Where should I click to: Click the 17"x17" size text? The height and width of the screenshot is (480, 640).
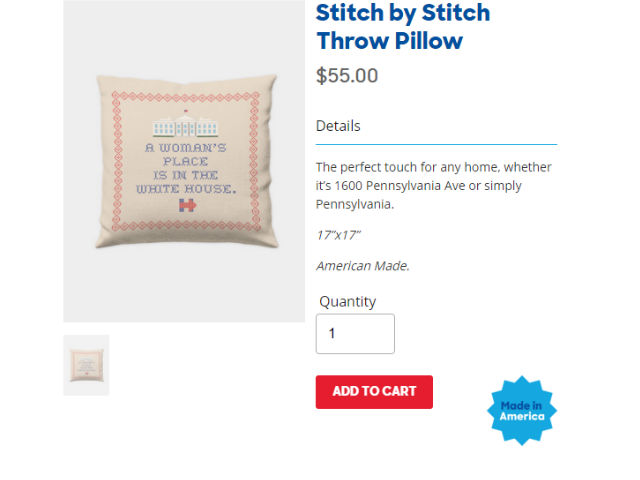click(x=338, y=235)
